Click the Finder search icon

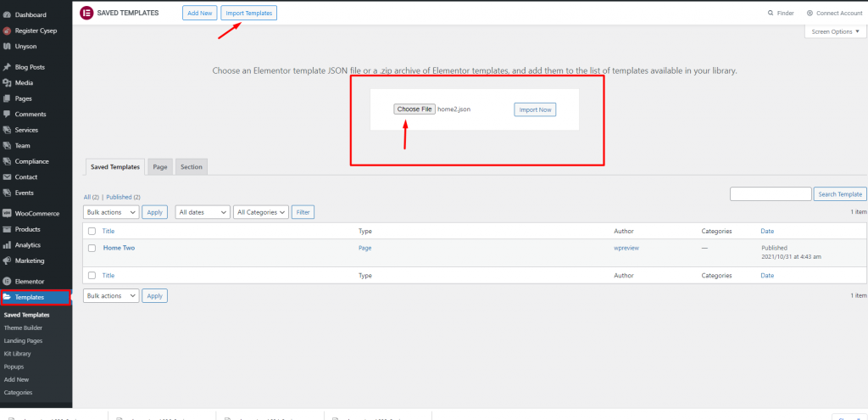(771, 13)
